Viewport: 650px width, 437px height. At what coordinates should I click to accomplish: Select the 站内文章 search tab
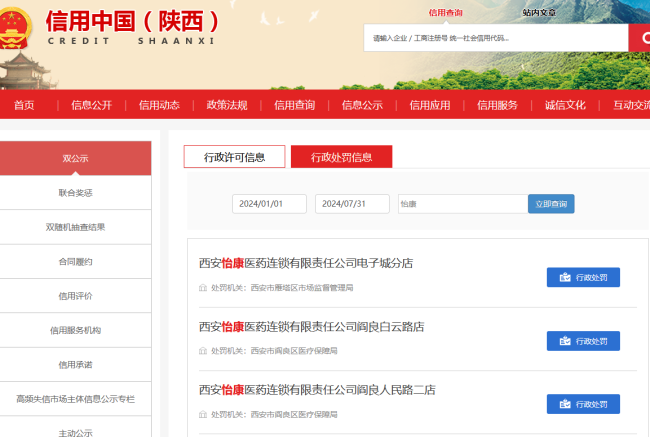point(539,13)
